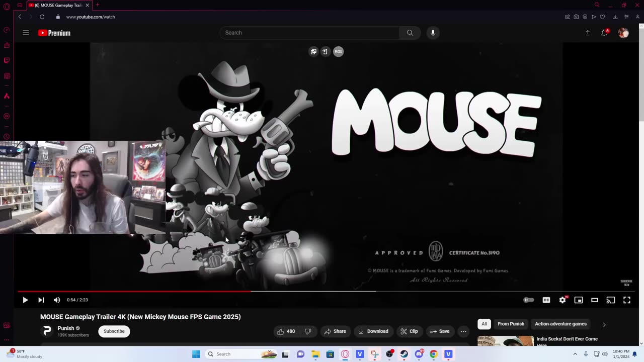
Task: Open the GX Control speedometer in sidebar
Action: tap(7, 30)
